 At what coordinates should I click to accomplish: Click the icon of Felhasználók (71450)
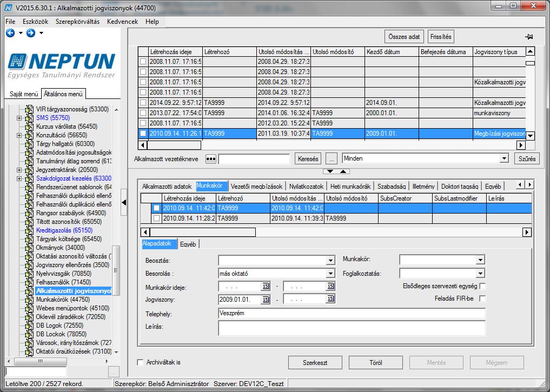pyautogui.click(x=29, y=282)
